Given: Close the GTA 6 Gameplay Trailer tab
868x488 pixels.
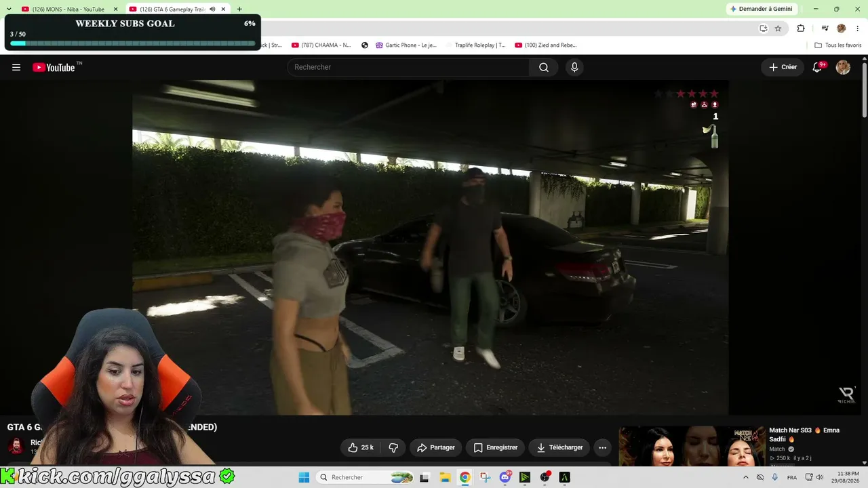Looking at the screenshot, I should [x=223, y=9].
